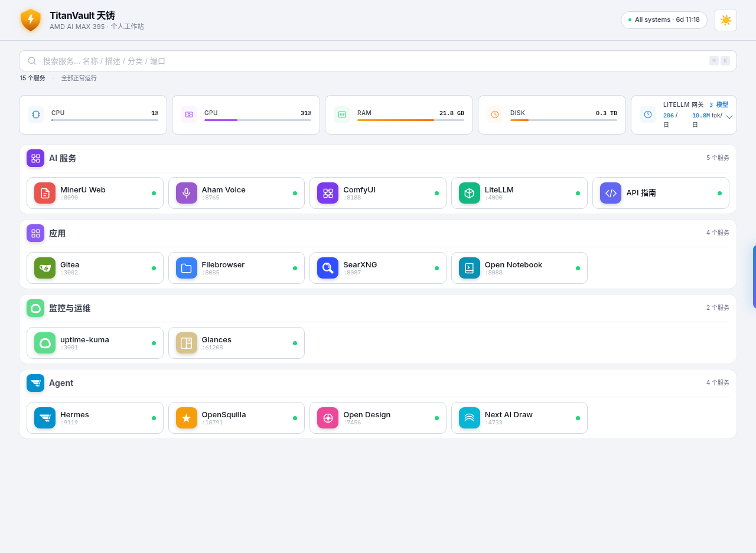756x553 pixels.
Task: Click the 监控与运维 category icon
Action: pos(35,308)
